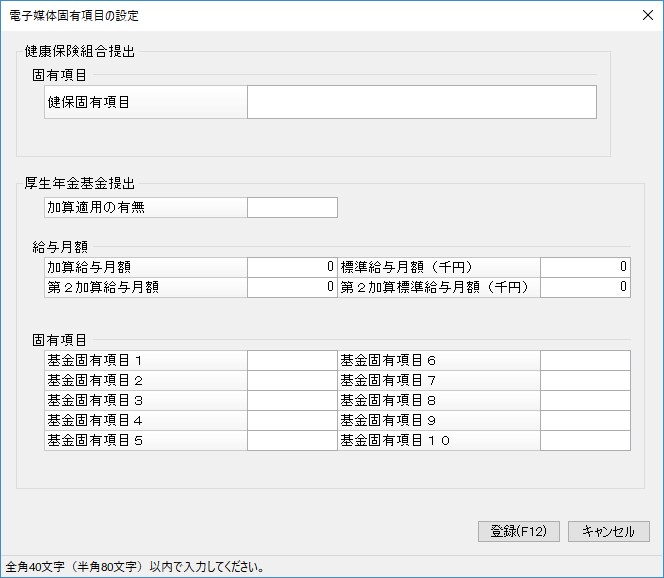The image size is (664, 578).
Task: Click the 健保固有項目 input field
Action: point(422,102)
